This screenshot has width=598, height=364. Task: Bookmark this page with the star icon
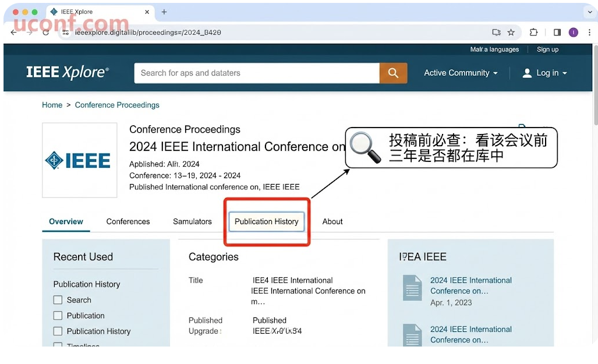coord(511,33)
